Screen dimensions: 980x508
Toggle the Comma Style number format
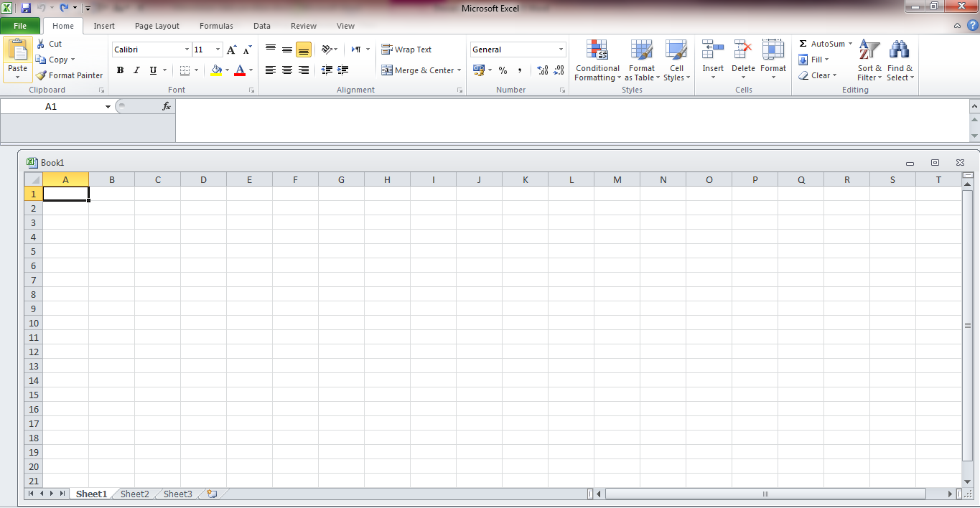pos(519,70)
